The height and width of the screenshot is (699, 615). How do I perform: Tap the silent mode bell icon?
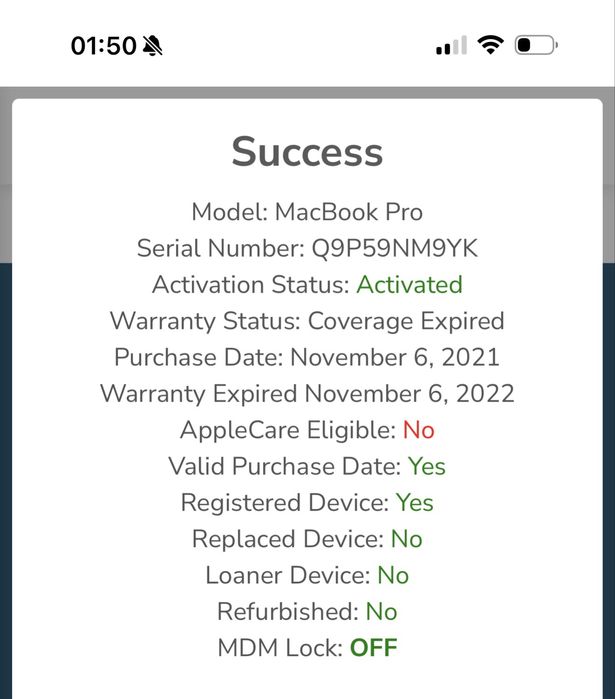(x=153, y=46)
